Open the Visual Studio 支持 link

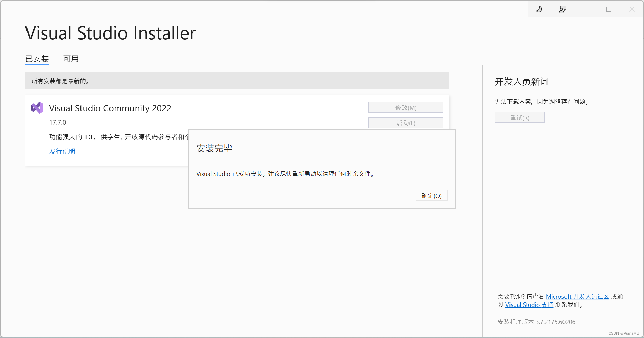[x=529, y=305]
